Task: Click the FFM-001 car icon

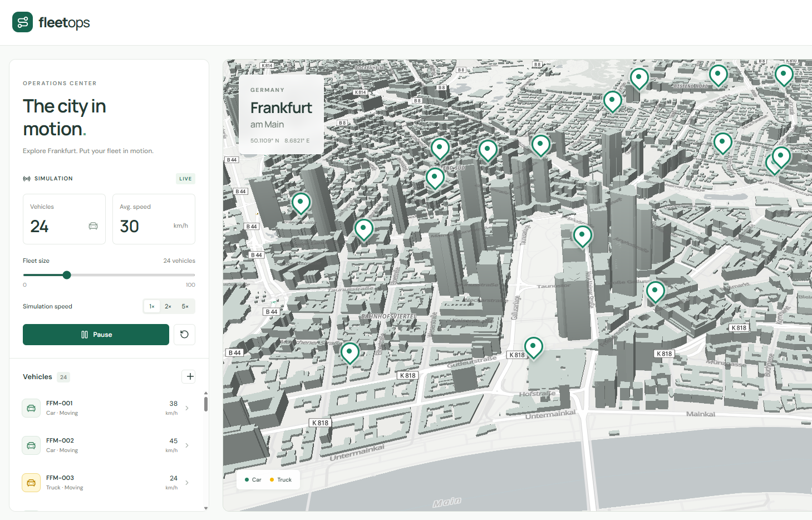Action: [31, 408]
